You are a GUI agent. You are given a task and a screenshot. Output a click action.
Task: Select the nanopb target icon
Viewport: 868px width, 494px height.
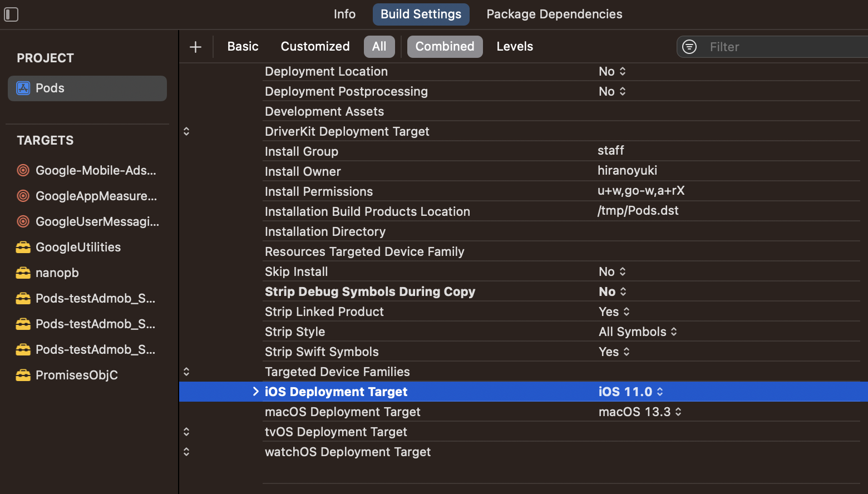[23, 273]
